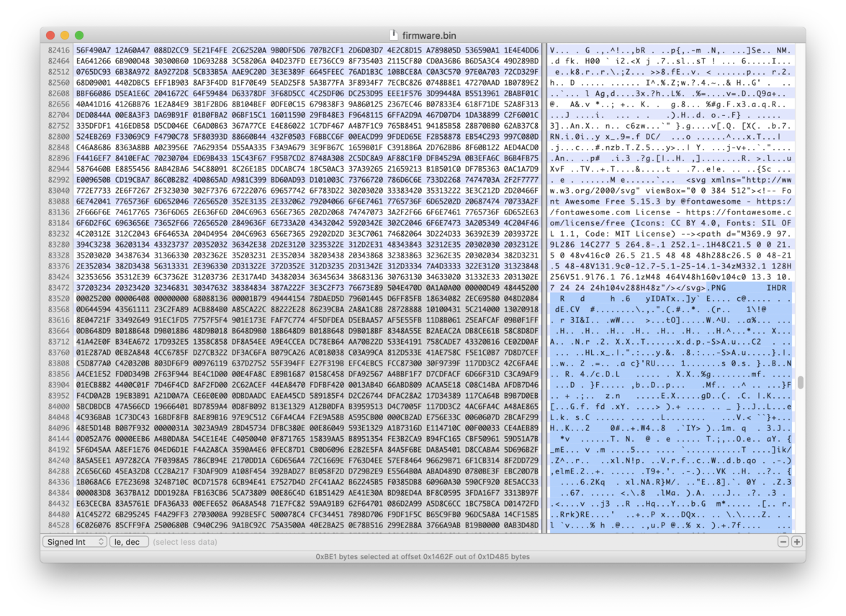Click line offset 82416 in the gutter
Image resolution: width=846 pixels, height=616 pixels.
[58, 50]
